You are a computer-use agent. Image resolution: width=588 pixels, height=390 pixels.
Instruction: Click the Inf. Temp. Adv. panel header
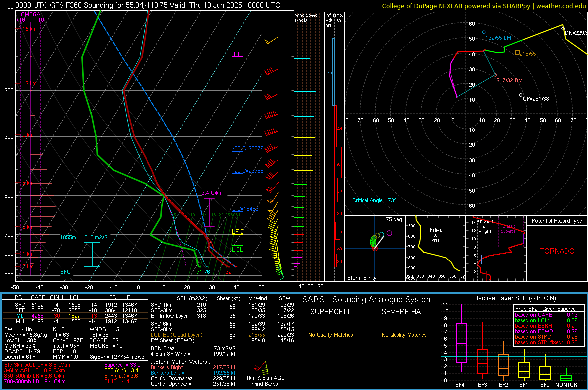[x=334, y=20]
